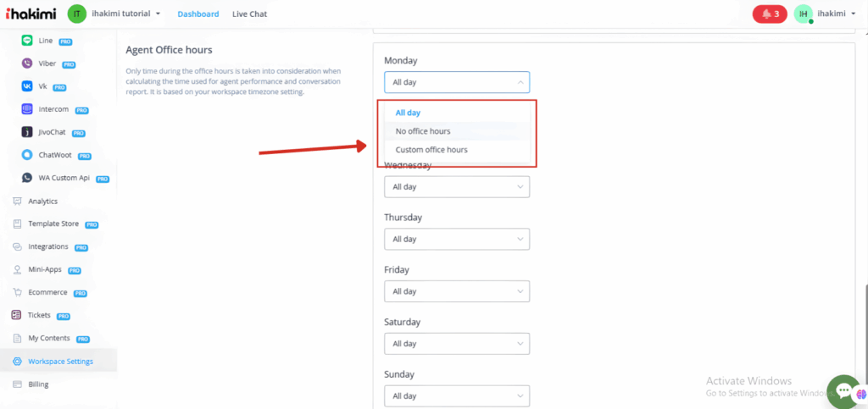The image size is (868, 409).
Task: Click the Intercom channel icon
Action: [27, 108]
